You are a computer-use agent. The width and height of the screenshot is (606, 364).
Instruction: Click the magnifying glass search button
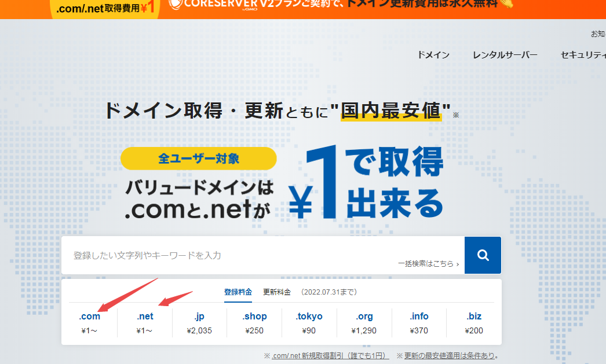[483, 255]
